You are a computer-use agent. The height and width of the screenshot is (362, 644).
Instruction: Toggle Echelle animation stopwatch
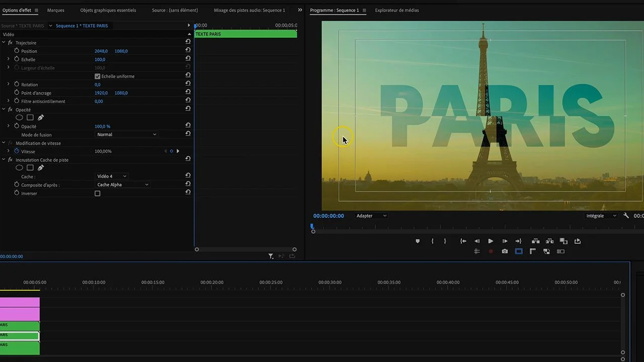[17, 59]
